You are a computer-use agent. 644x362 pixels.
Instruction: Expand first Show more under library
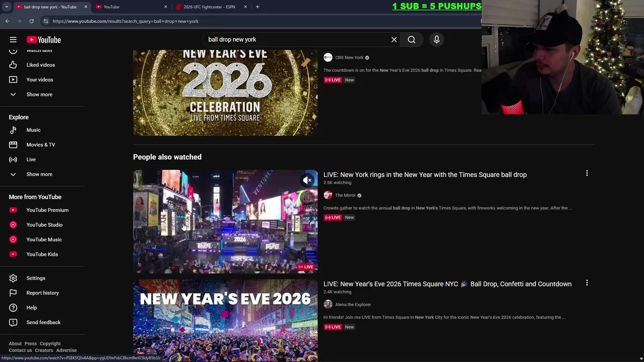point(43,95)
